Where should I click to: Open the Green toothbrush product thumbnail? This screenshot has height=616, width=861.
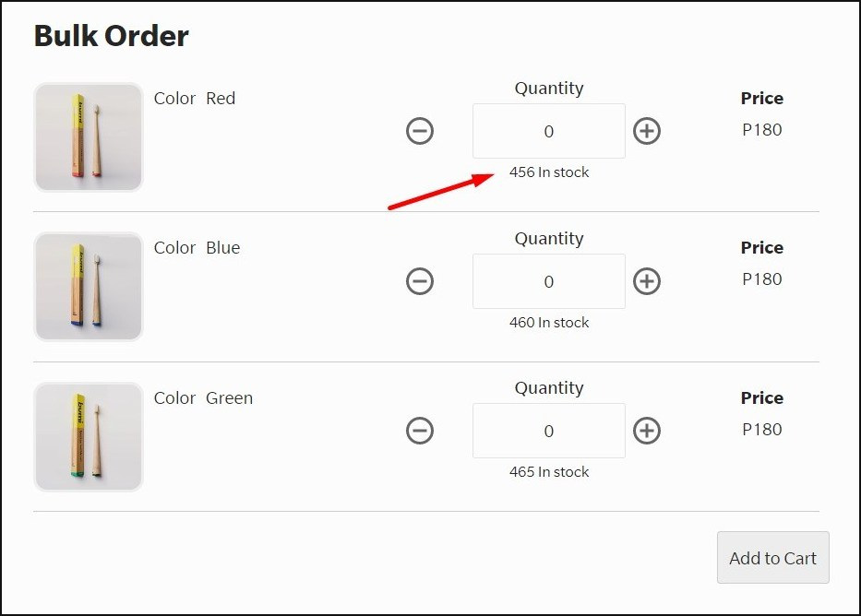tap(89, 436)
